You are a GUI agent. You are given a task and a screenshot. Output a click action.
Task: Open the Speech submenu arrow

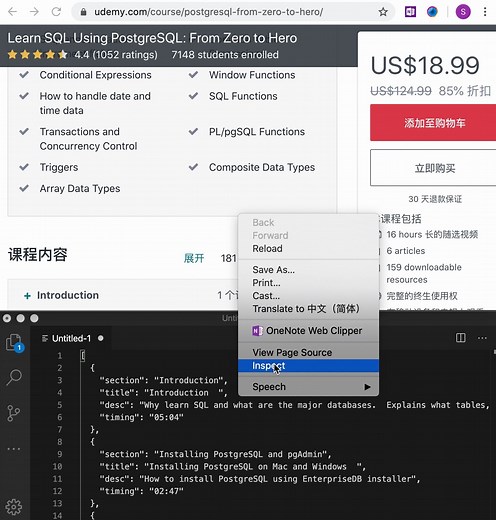pyautogui.click(x=367, y=387)
